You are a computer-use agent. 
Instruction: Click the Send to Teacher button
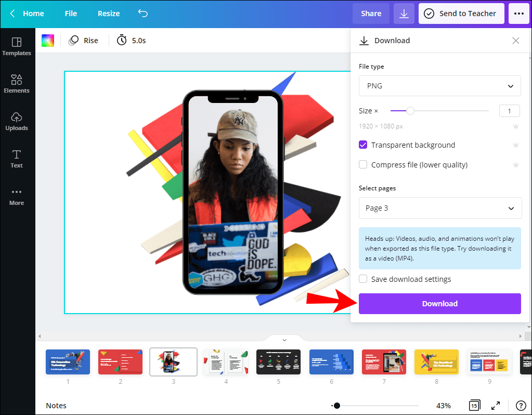(461, 14)
